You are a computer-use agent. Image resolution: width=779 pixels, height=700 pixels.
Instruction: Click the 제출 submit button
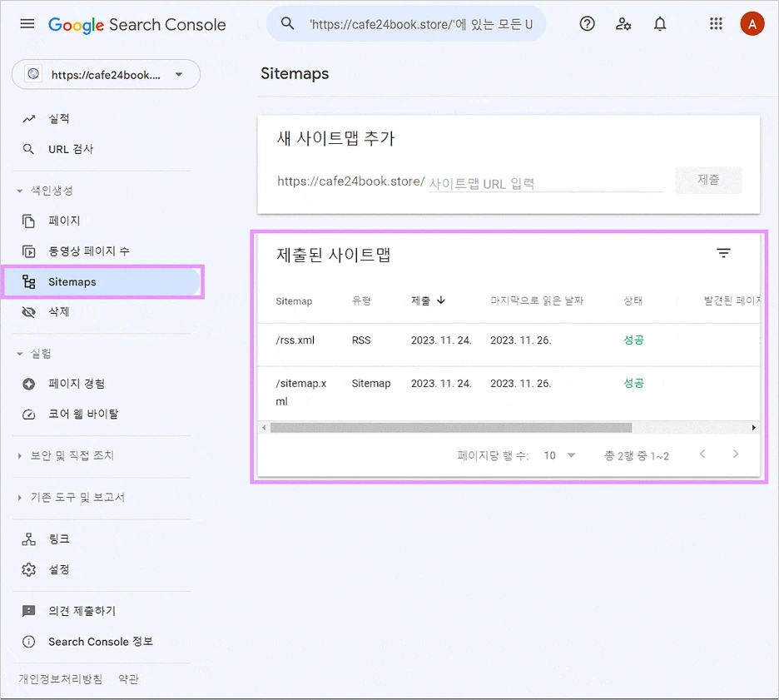coord(708,180)
